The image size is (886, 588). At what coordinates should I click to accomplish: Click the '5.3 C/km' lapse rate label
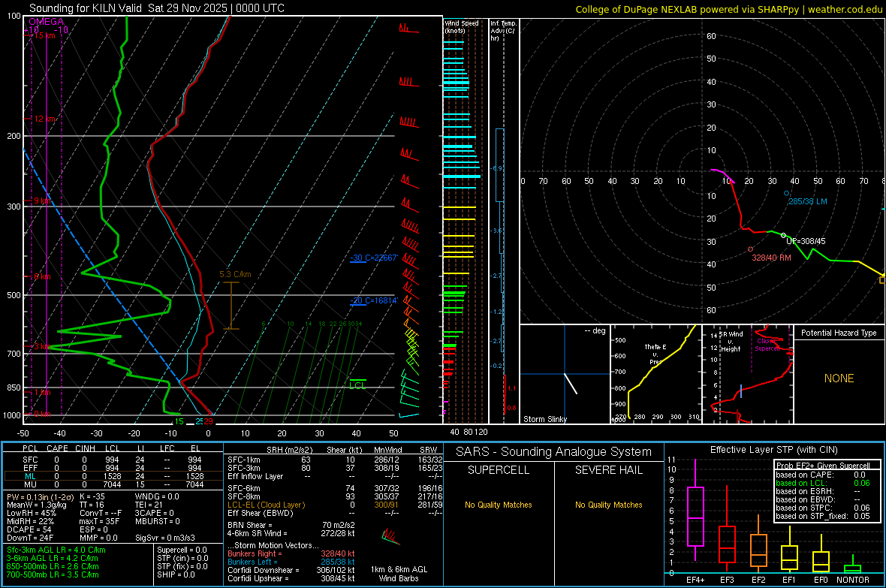(235, 274)
